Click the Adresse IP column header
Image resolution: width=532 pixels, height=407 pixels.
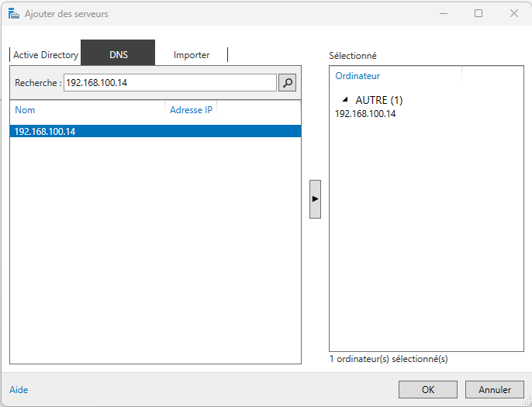coord(191,110)
